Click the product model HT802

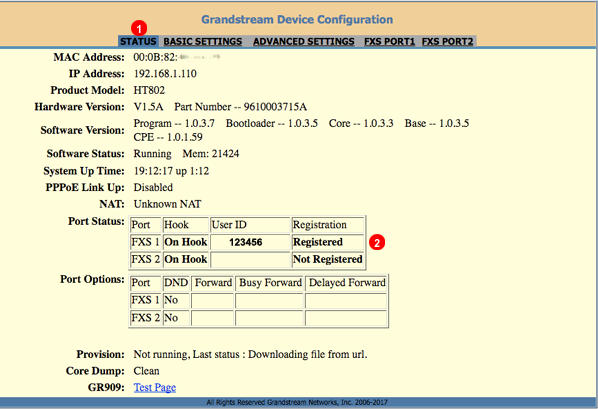[149, 90]
